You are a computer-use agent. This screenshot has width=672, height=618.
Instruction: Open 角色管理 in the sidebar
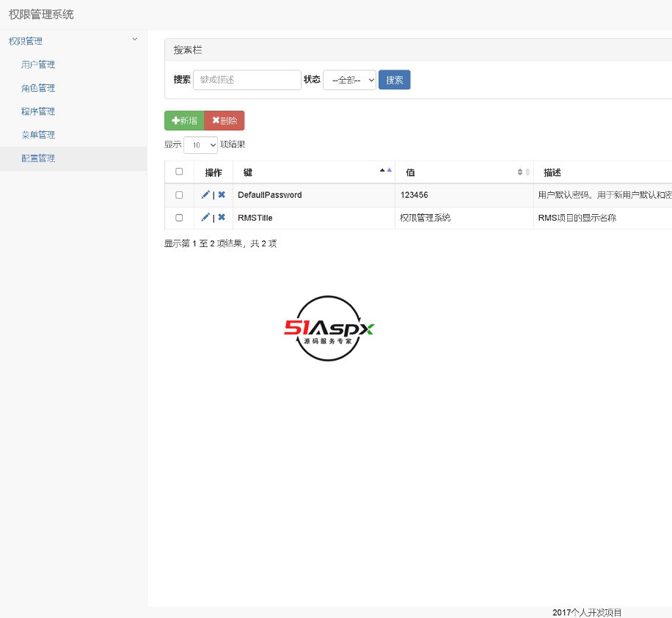point(38,88)
